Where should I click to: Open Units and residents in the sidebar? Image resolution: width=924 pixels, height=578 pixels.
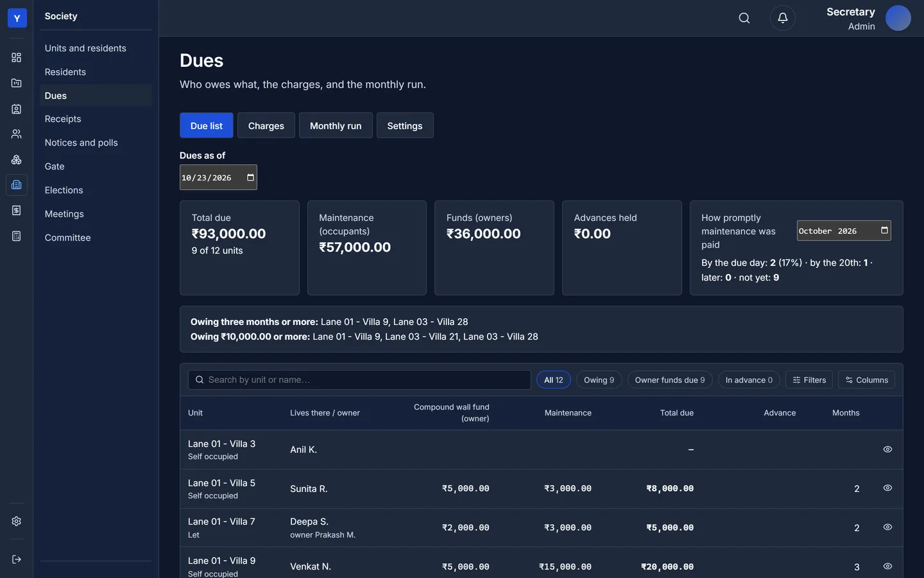(96, 48)
